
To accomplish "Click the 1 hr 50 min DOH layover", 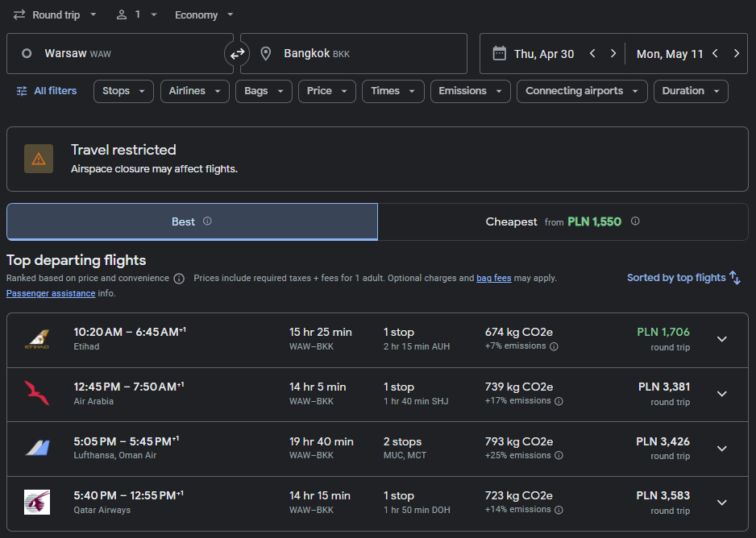I will coord(417,510).
